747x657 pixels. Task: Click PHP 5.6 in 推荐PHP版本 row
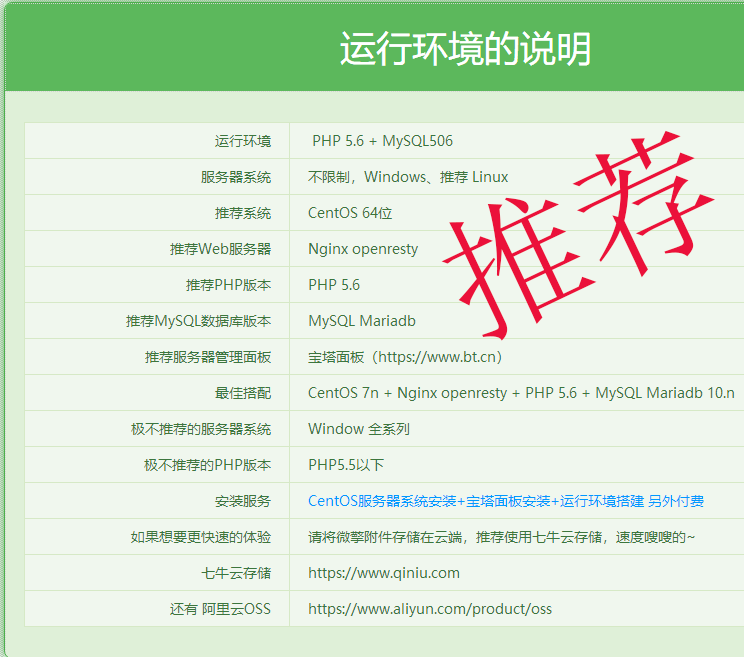(x=334, y=285)
